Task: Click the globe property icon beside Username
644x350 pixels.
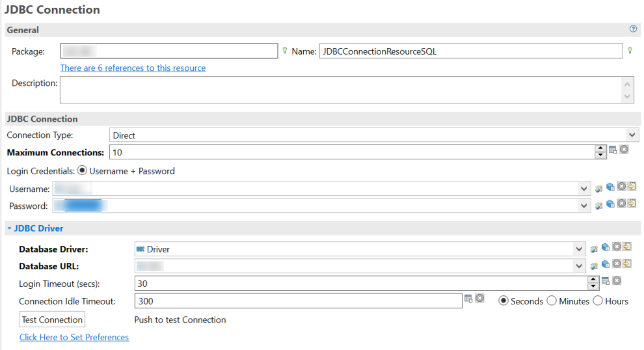Action: click(599, 189)
